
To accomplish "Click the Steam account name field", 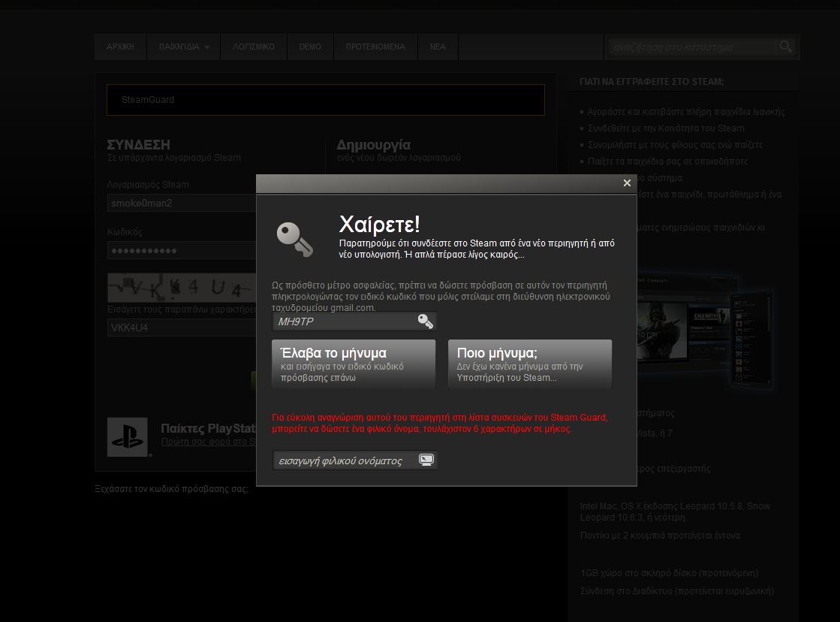I will point(182,204).
